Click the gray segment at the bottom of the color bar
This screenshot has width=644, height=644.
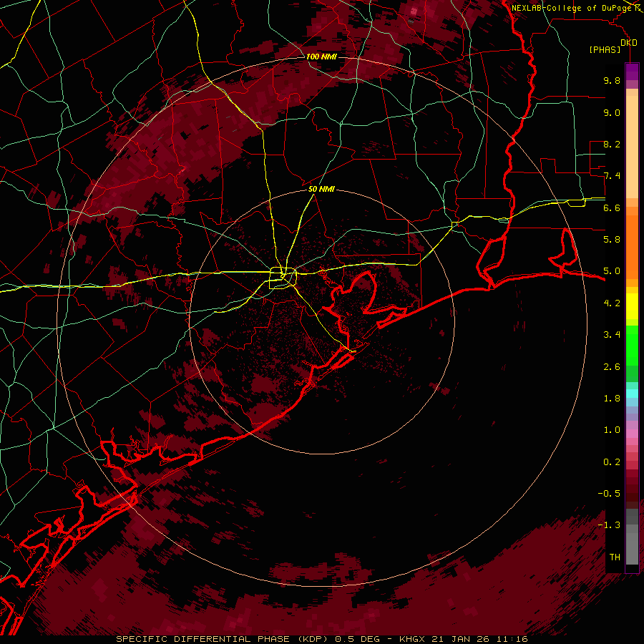[x=632, y=548]
